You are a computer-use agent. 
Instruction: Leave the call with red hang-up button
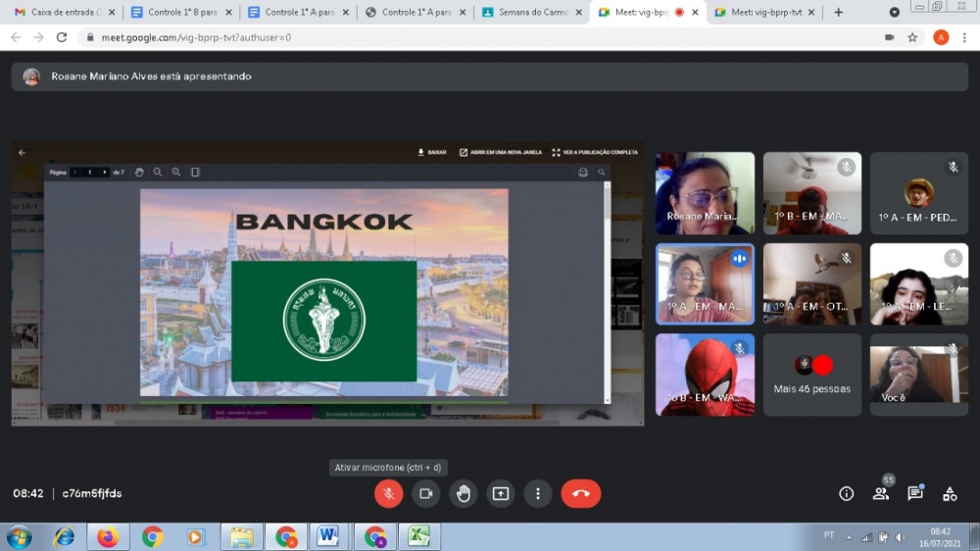pyautogui.click(x=580, y=493)
